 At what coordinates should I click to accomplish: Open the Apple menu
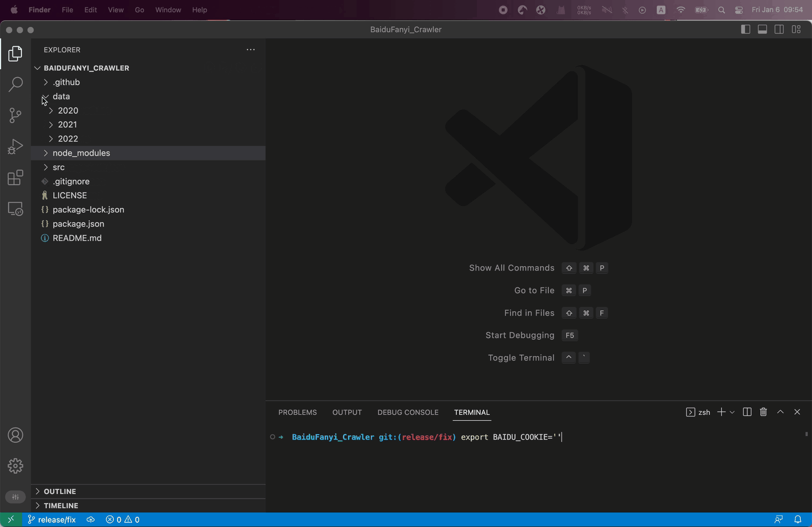coord(14,10)
